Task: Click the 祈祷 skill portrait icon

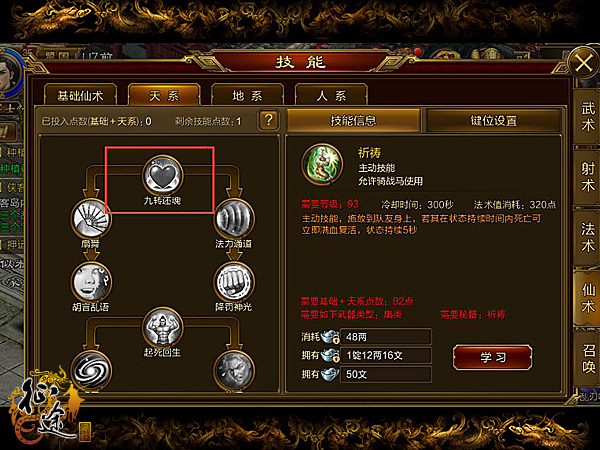Action: 322,164
